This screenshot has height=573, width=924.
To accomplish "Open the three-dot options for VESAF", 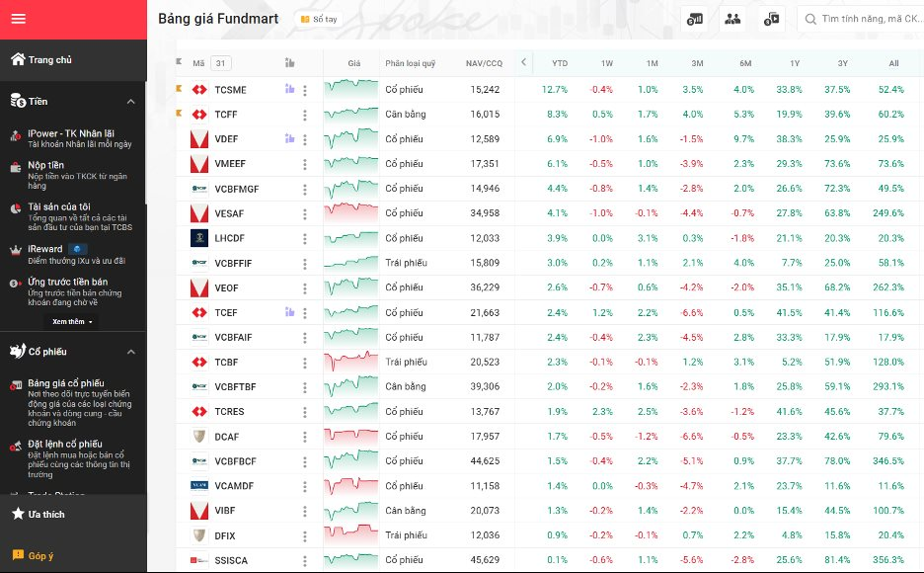I will coord(305,213).
